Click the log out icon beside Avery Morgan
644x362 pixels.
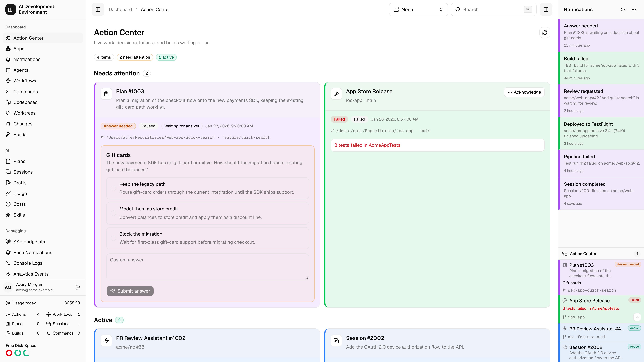[x=78, y=287]
